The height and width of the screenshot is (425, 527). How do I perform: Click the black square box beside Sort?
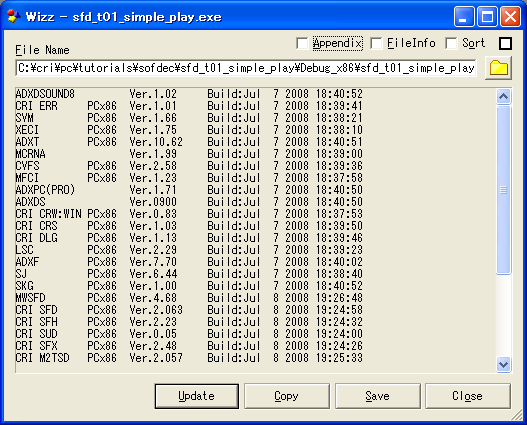[505, 43]
